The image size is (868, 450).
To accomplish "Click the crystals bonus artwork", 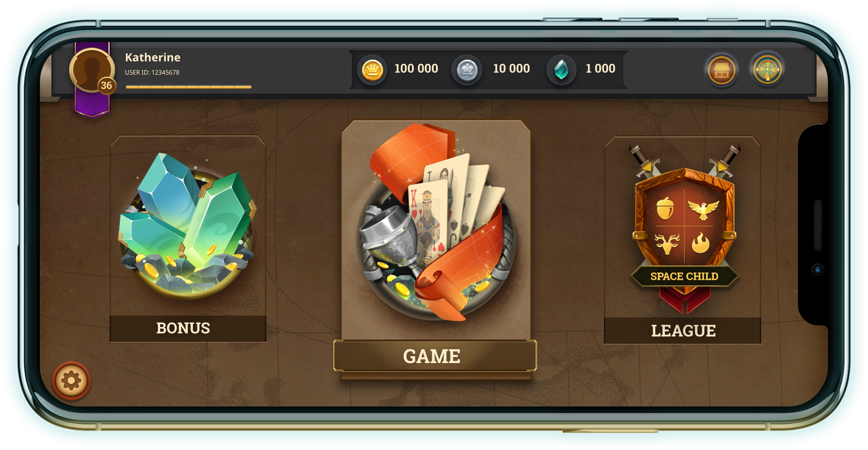I will pyautogui.click(x=188, y=226).
